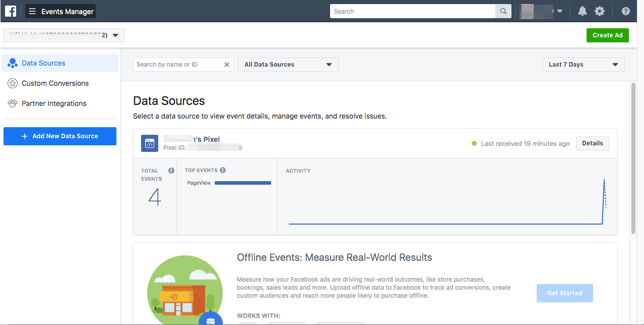Click Add New Data Source button

point(60,136)
